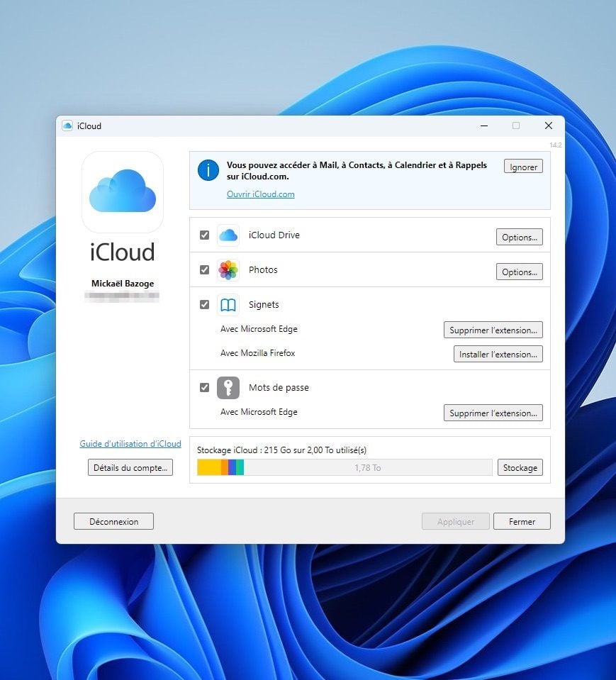616x680 pixels.
Task: Click the blue info icon in the banner
Action: pyautogui.click(x=208, y=170)
